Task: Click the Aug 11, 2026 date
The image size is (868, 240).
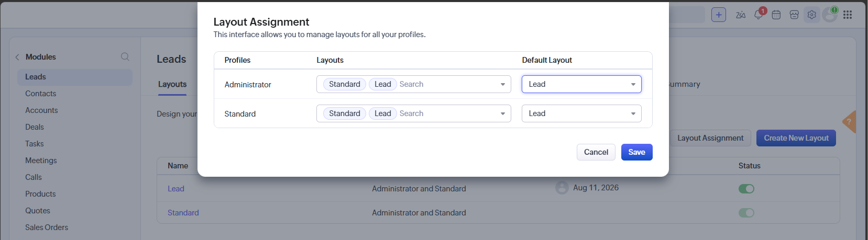Action: coord(596,188)
